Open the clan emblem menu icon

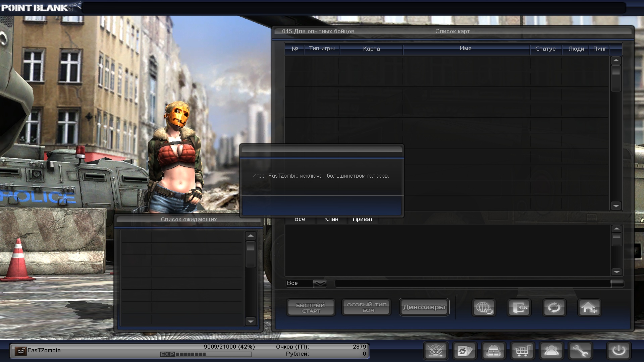point(436,351)
